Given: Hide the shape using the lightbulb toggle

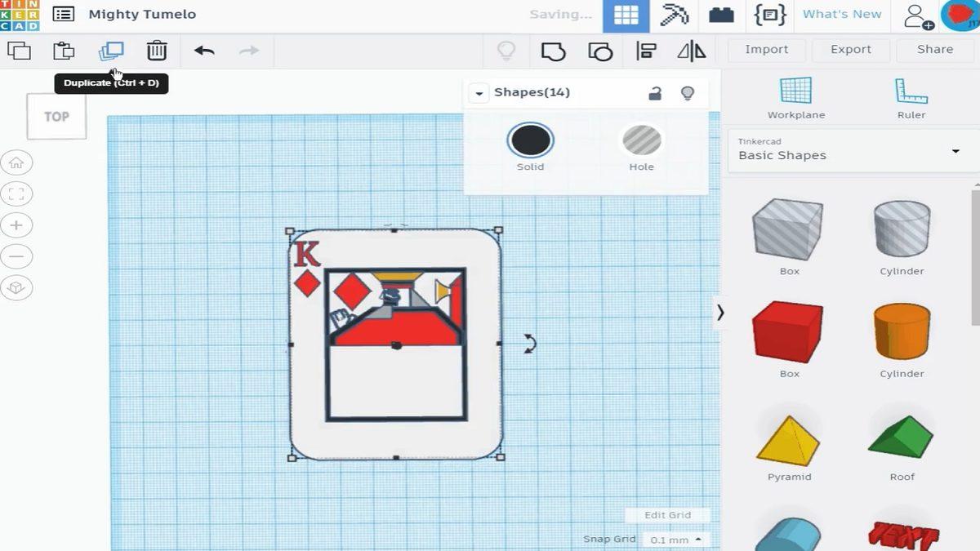Looking at the screenshot, I should [x=688, y=92].
